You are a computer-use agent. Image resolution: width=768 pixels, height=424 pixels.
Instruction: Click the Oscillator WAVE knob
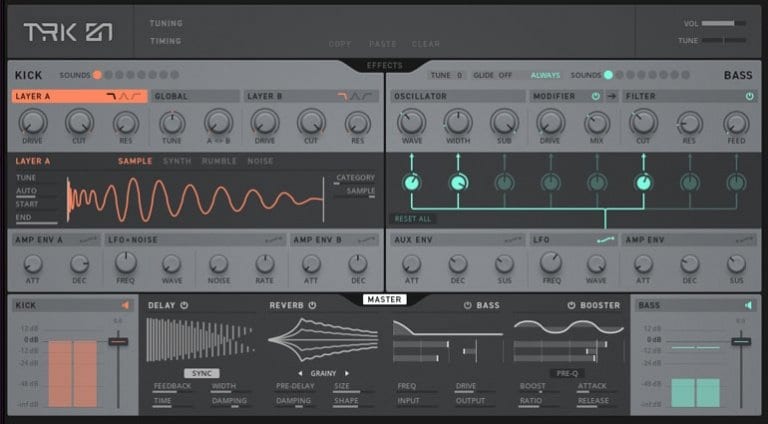pyautogui.click(x=411, y=122)
